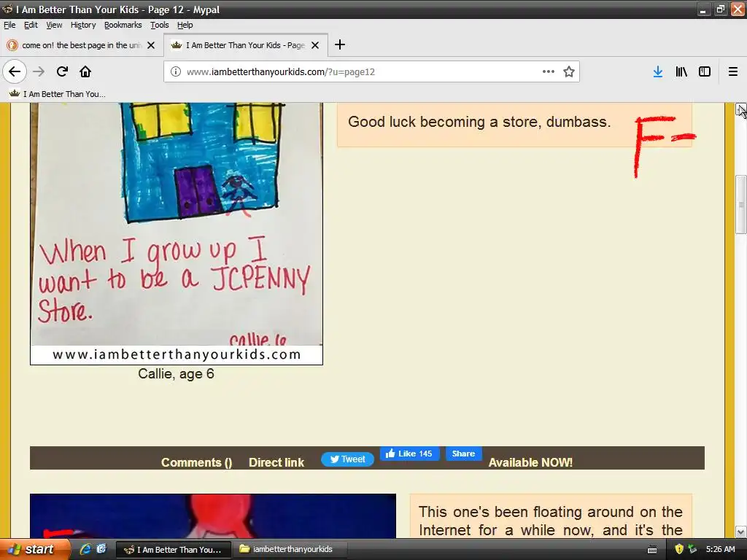
Task: Open the Windows start button
Action: coord(34,549)
